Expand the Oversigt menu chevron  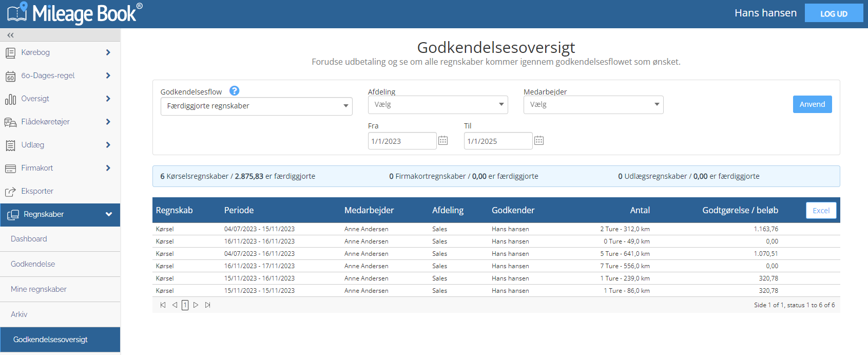pyautogui.click(x=108, y=99)
